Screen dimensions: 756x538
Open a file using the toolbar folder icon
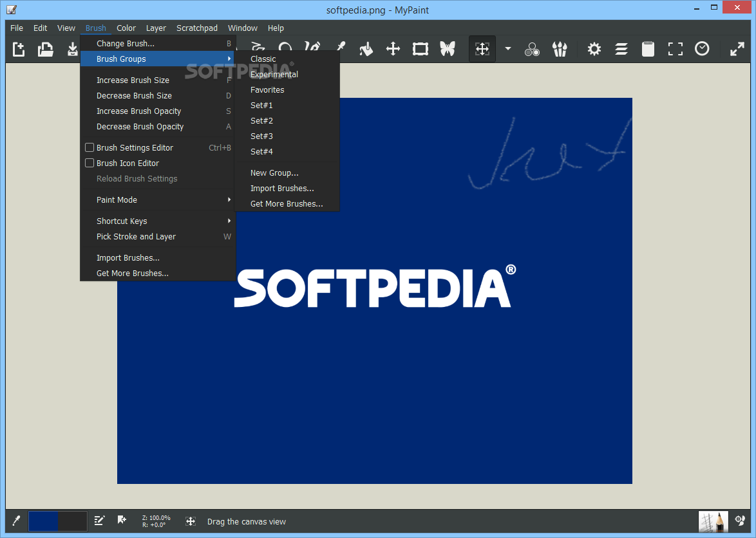pos(45,49)
